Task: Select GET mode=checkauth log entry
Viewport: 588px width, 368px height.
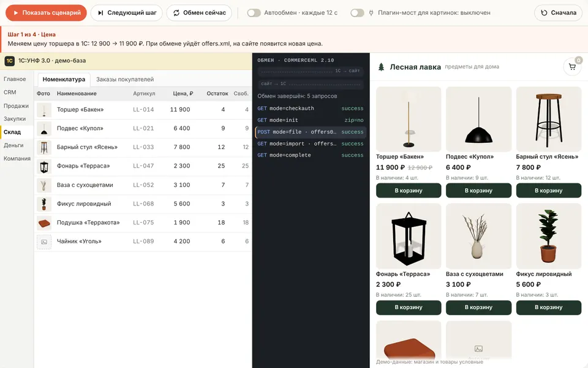Action: pos(311,109)
